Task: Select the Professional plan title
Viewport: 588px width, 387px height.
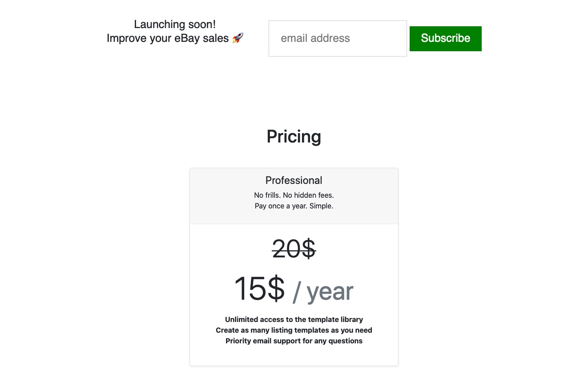Action: [x=294, y=180]
